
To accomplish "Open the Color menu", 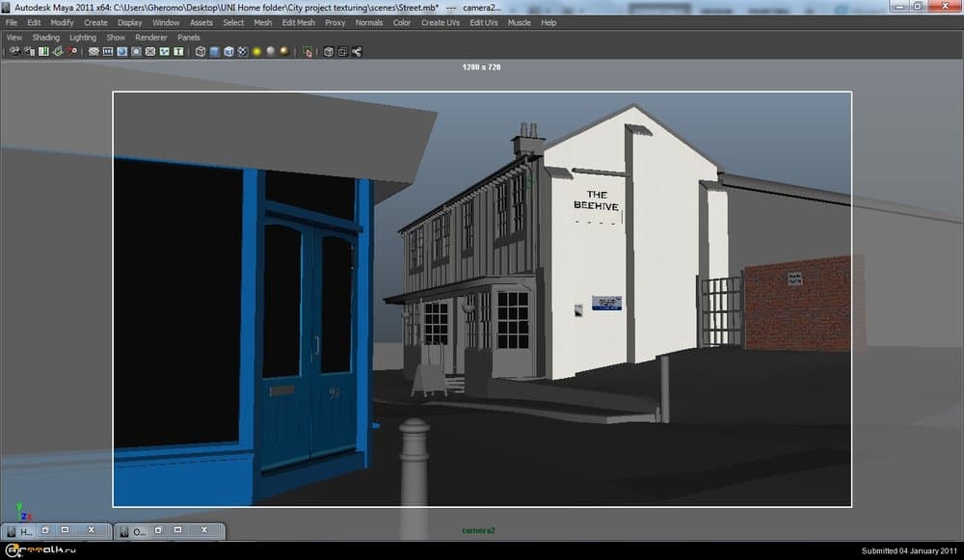I will point(402,23).
